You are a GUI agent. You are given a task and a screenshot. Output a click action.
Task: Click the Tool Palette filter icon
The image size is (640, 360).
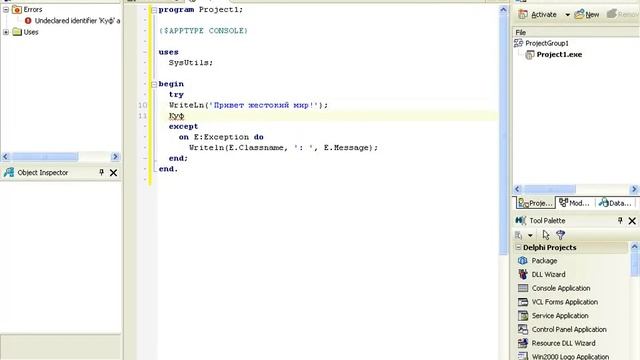click(x=560, y=235)
